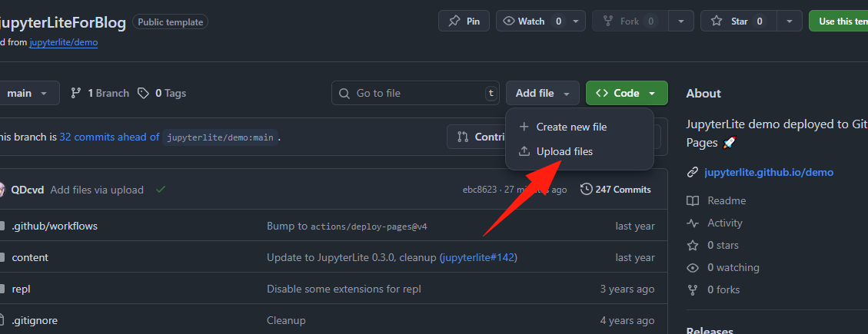Screen dimensions: 868x334
Task: Open the jupyterlite/demo source link
Action: tap(64, 41)
